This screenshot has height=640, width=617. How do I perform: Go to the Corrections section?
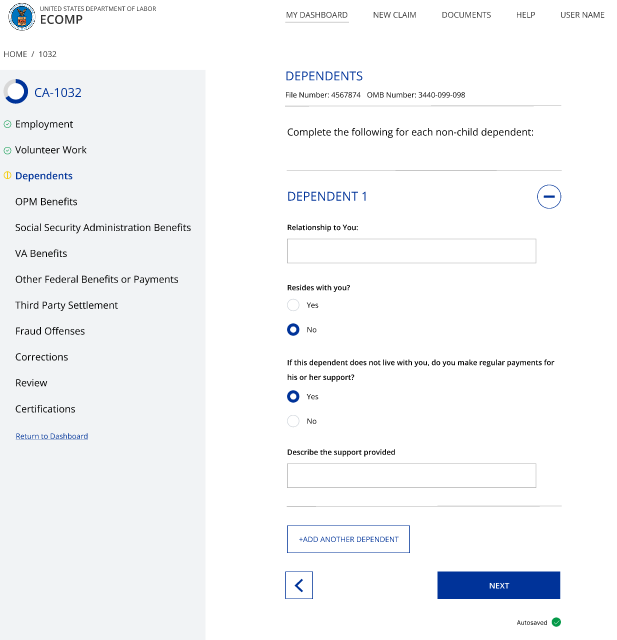click(42, 357)
